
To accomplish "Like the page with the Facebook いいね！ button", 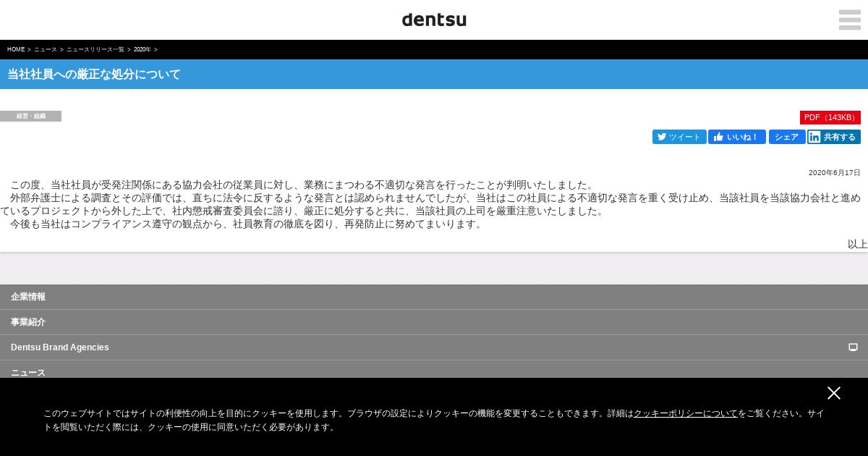I will pyautogui.click(x=737, y=137).
